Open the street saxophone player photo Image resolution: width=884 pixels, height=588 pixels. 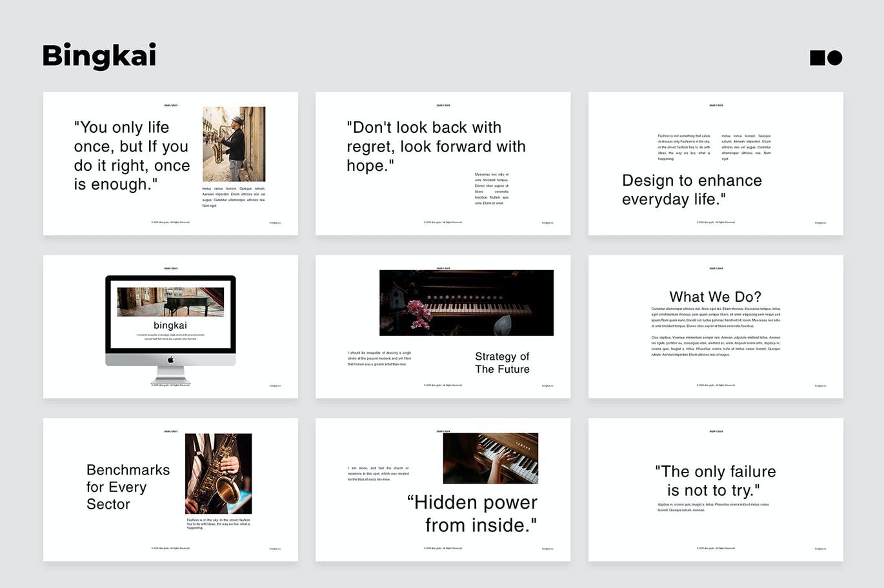tap(234, 144)
